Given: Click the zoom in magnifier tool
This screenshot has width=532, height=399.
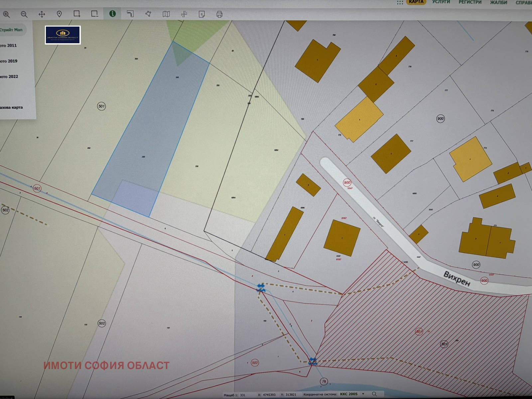Looking at the screenshot, I should 6,14.
